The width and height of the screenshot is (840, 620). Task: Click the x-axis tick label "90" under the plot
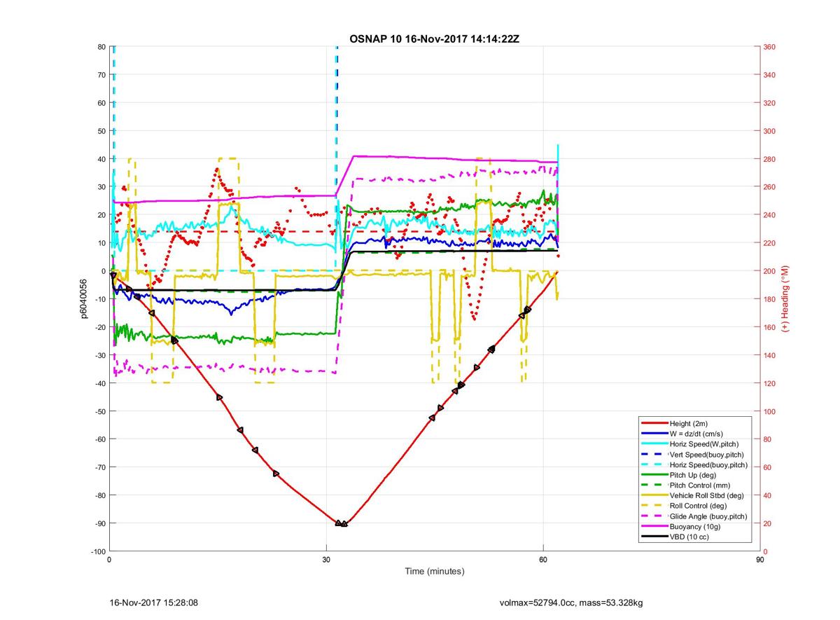tap(760, 560)
